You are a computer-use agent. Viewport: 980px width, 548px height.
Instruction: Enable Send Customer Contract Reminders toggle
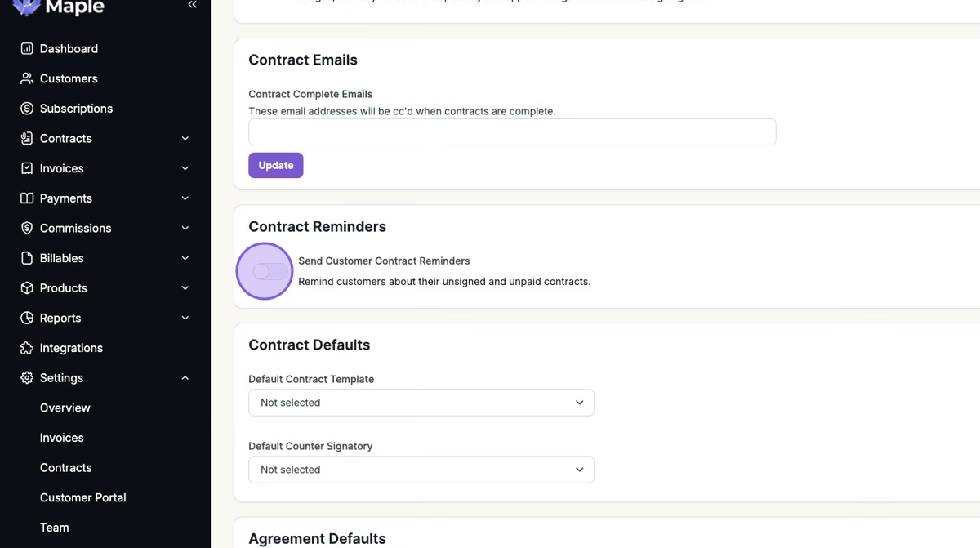coord(270,271)
